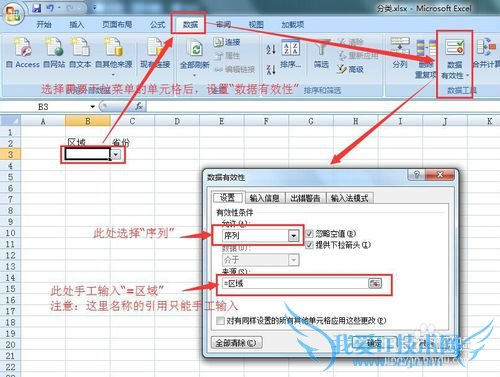Viewport: 500px width, 377px height.
Task: Select row 10 header
Action: (10, 233)
